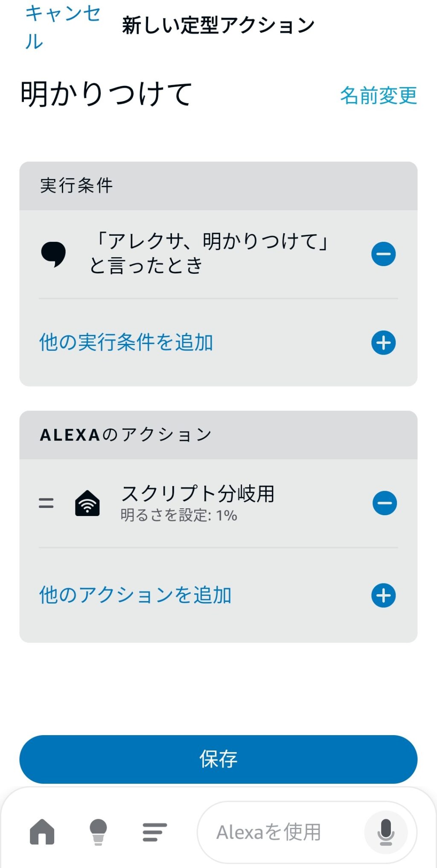This screenshot has width=437, height=868.
Task: Select the 他の実行条件を追加 link
Action: (126, 343)
